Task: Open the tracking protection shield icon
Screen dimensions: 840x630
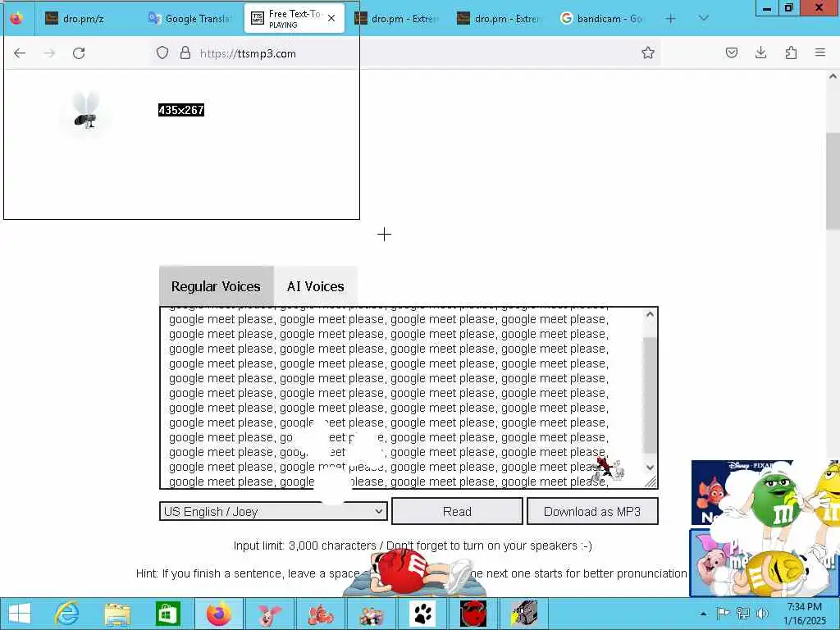Action: pyautogui.click(x=162, y=53)
